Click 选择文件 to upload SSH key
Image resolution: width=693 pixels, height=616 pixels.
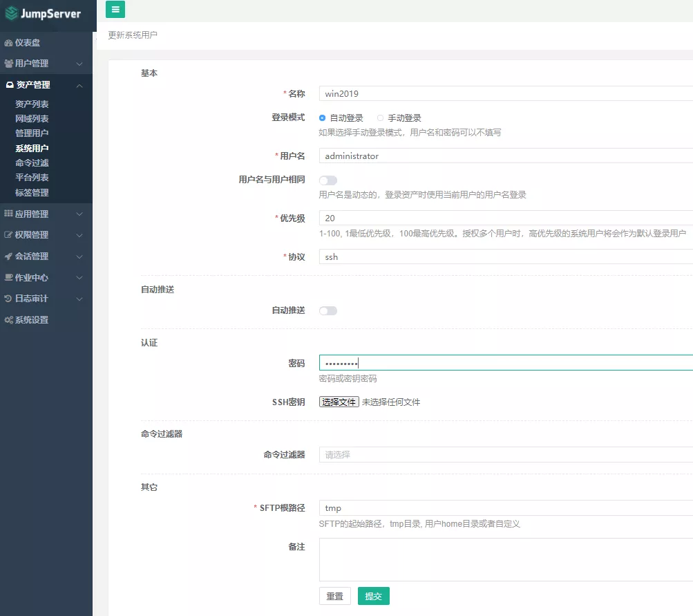(339, 402)
